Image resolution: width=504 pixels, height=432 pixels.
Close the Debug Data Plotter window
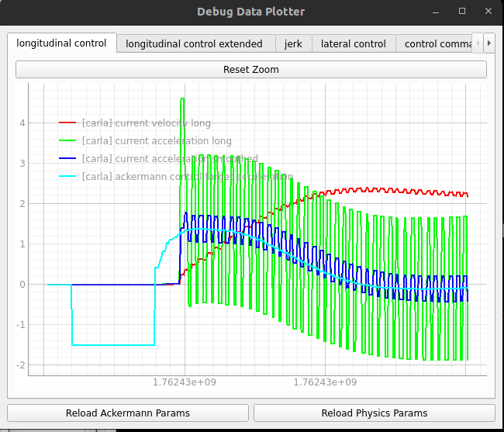click(x=486, y=11)
